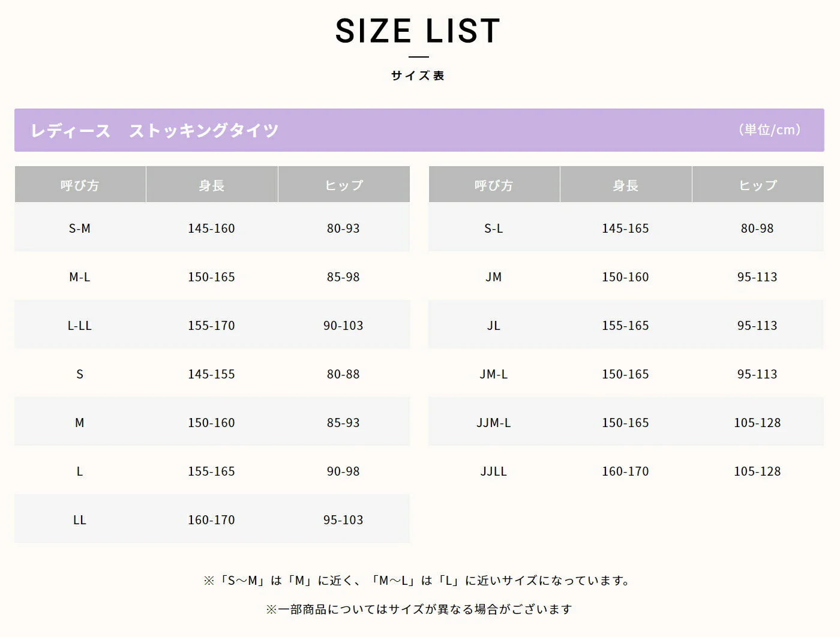Click the left table ヒップ header
Screen dimensions: 840x637
[344, 185]
